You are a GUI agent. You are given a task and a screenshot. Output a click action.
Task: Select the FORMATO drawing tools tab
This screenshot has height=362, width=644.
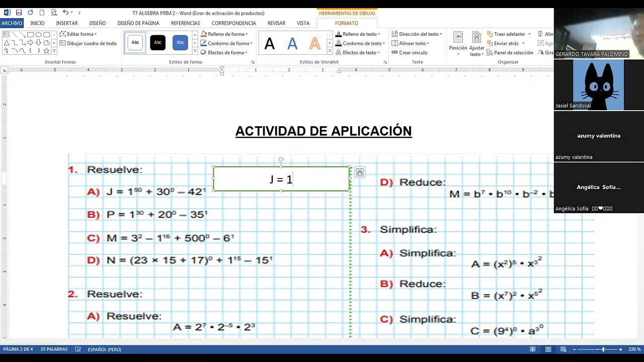tap(347, 23)
